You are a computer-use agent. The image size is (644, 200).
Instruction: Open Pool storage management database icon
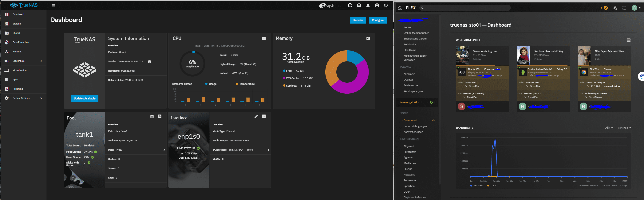152,116
